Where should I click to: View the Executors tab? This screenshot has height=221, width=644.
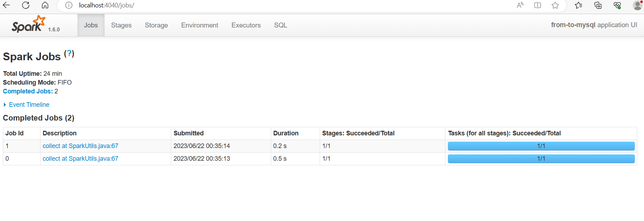246,25
